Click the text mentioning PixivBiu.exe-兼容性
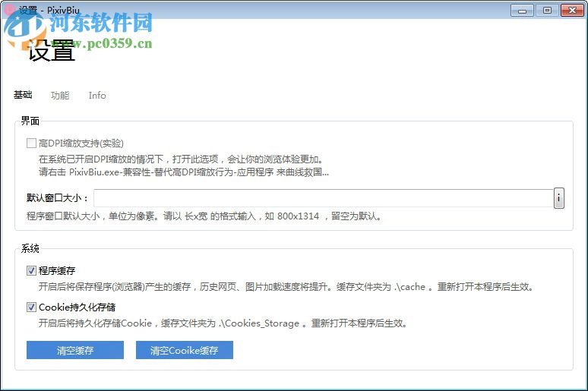 pyautogui.click(x=184, y=172)
